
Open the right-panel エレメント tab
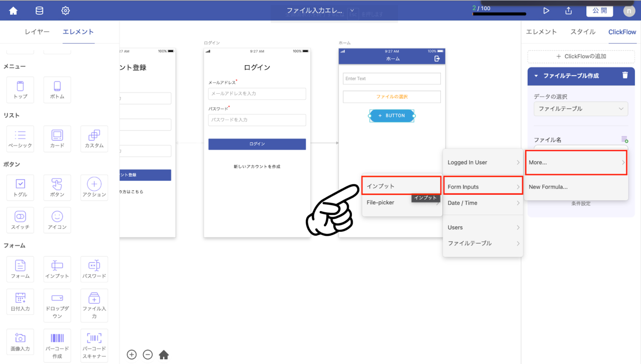coord(541,32)
